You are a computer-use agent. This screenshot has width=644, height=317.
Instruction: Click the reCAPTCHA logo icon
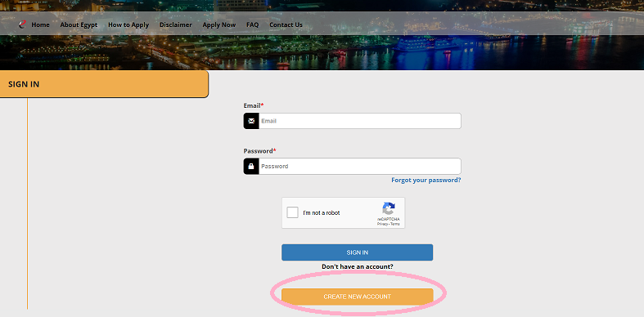pyautogui.click(x=389, y=208)
